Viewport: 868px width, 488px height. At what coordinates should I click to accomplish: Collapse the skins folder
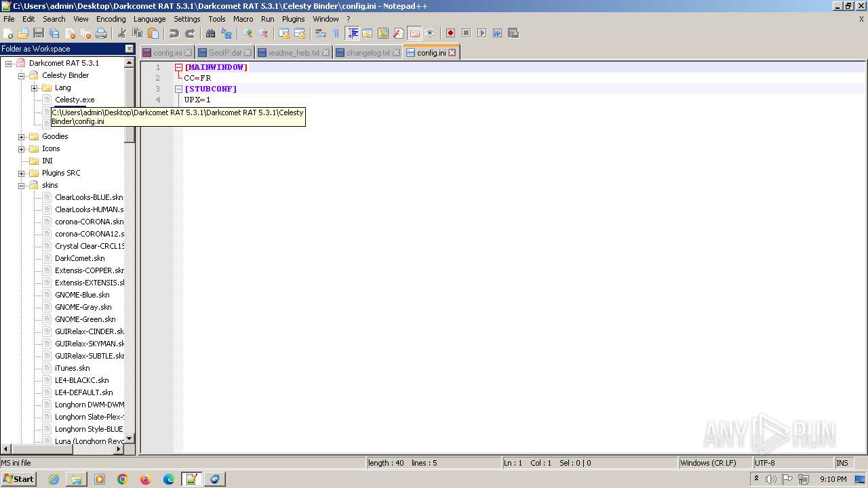click(x=22, y=185)
